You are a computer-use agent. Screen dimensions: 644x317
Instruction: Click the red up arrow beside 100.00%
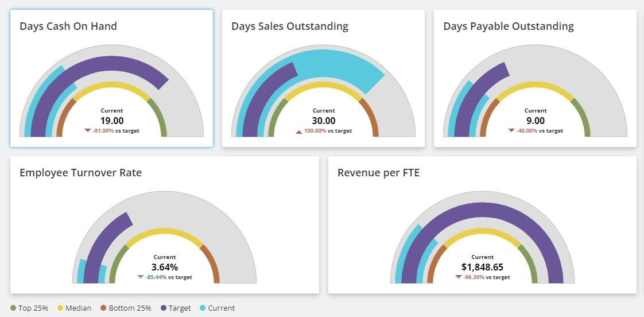pos(299,132)
